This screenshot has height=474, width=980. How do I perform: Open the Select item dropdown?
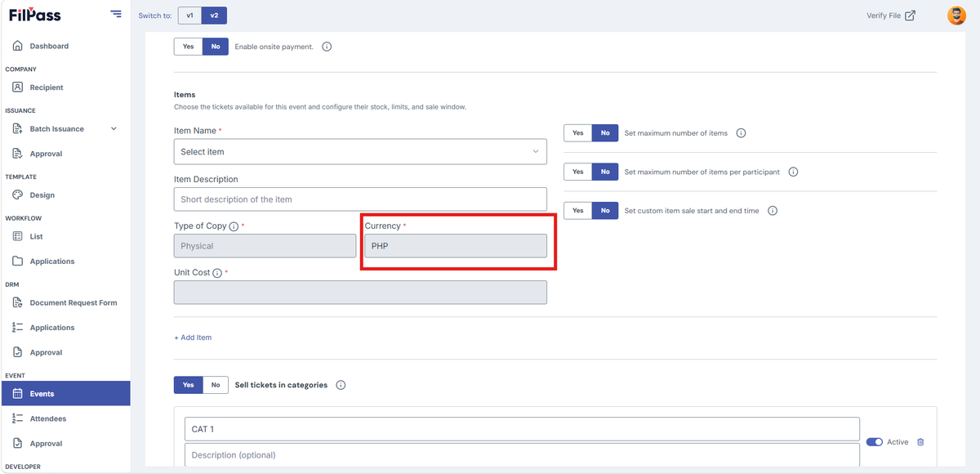click(360, 152)
